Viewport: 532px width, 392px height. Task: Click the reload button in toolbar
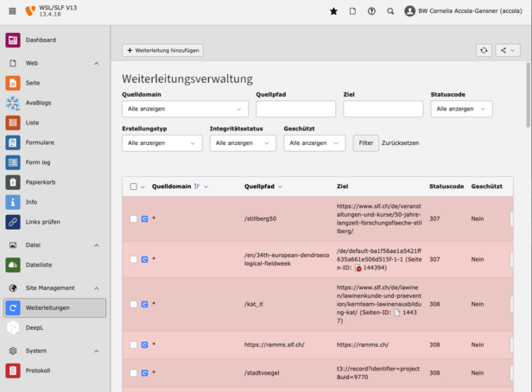(x=484, y=51)
